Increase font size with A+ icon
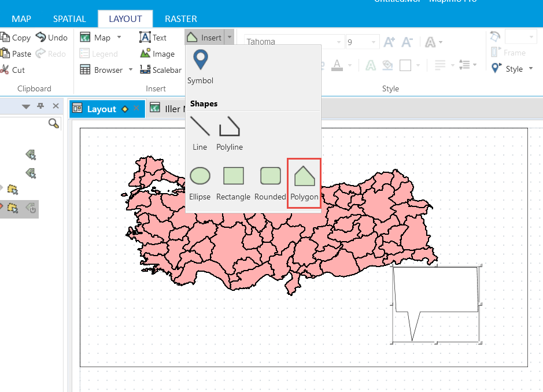This screenshot has width=543, height=392. point(389,42)
